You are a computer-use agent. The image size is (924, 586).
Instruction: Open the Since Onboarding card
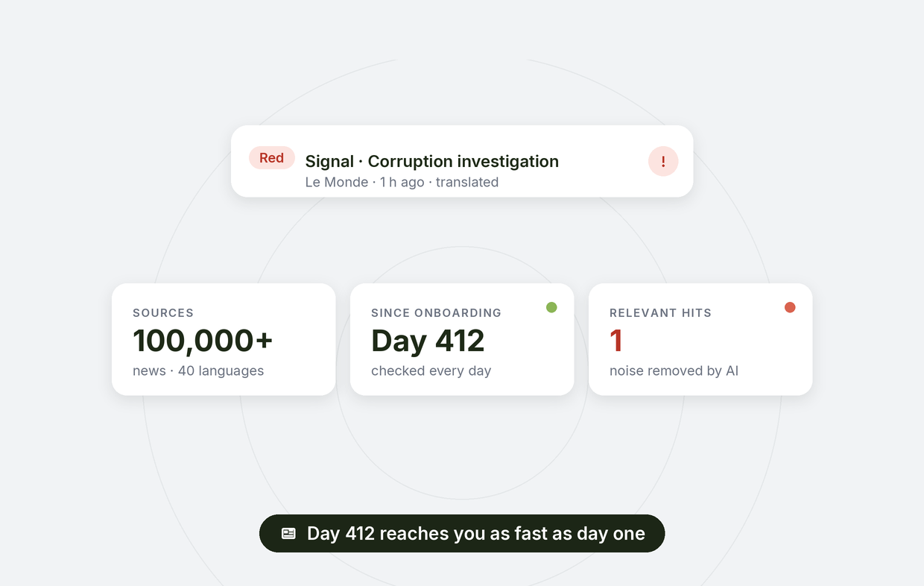tap(462, 339)
